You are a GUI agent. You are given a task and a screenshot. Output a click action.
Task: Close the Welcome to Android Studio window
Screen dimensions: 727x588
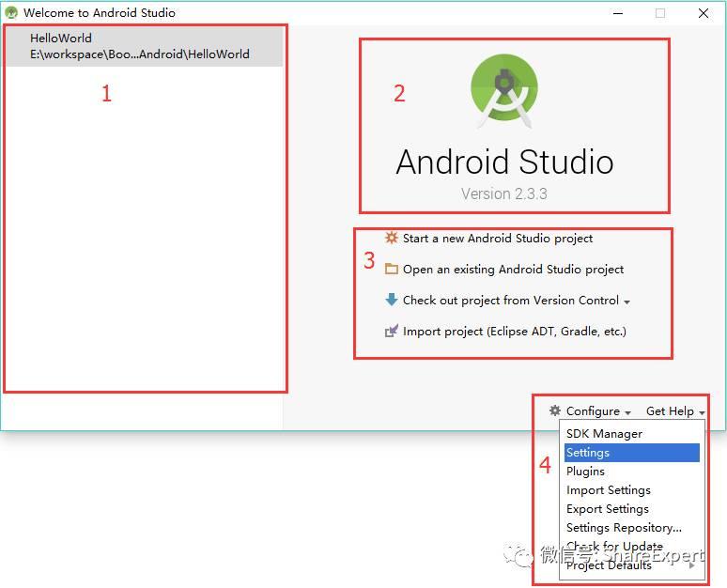point(703,13)
